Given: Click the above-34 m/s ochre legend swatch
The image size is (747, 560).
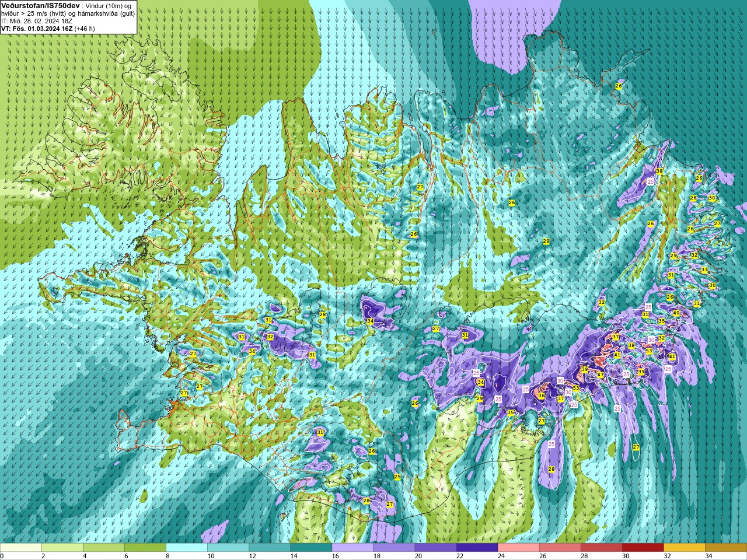Looking at the screenshot, I should click(725, 548).
